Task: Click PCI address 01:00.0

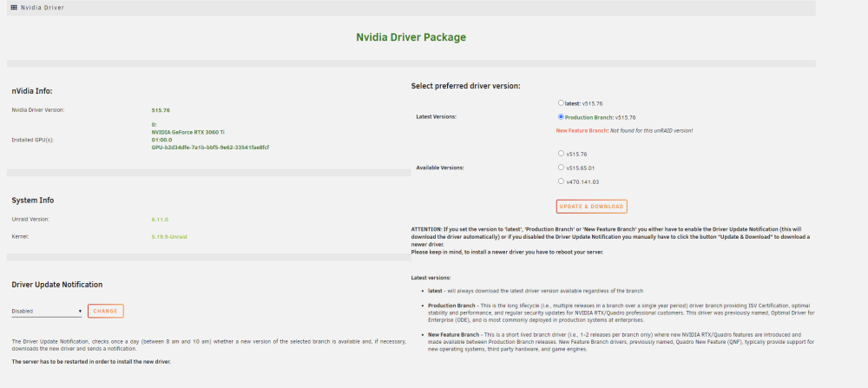Action: tap(161, 140)
